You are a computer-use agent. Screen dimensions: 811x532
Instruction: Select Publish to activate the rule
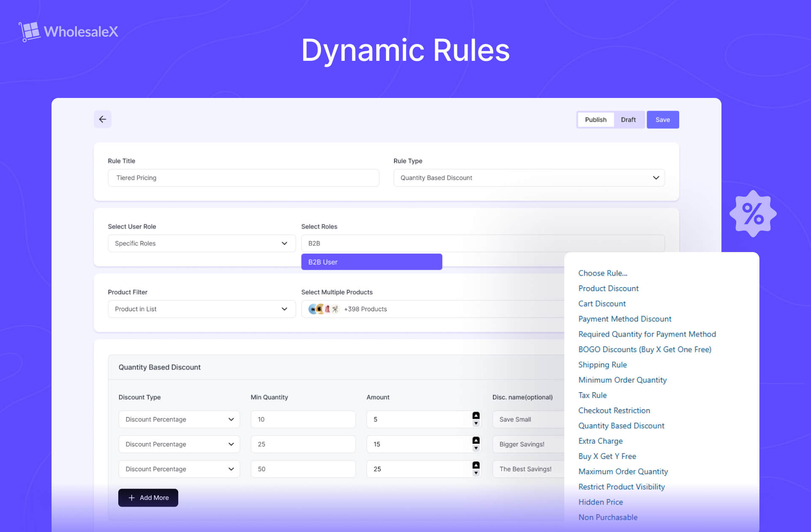tap(595, 119)
